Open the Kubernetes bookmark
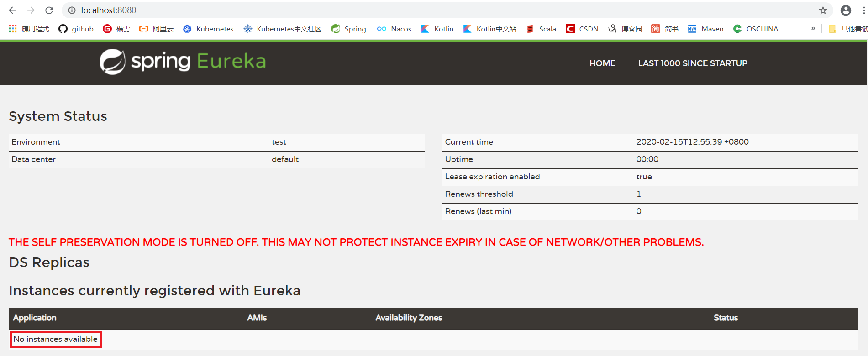 click(x=208, y=29)
